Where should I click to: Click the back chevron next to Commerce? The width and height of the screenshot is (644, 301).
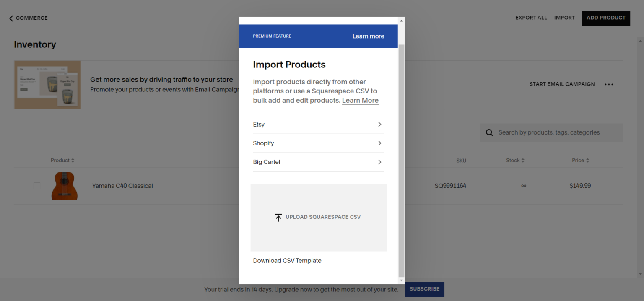10,18
